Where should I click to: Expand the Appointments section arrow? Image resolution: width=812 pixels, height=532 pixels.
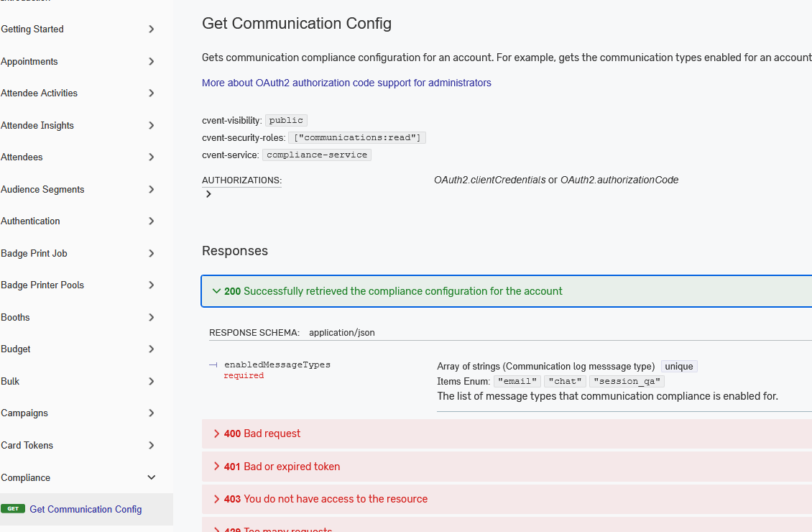[151, 61]
